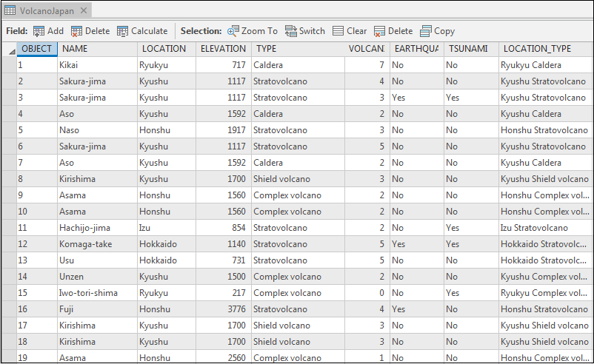Click object ID 10 cell
The width and height of the screenshot is (594, 364).
[37, 212]
